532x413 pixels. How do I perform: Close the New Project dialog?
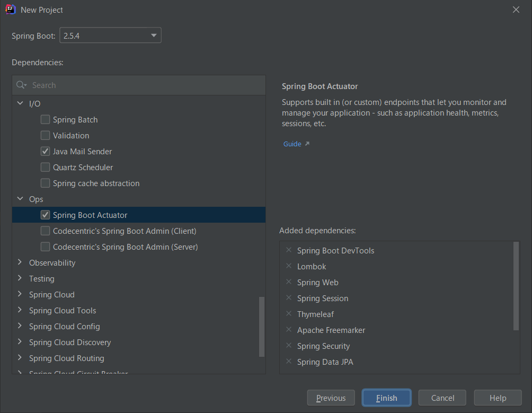point(516,10)
